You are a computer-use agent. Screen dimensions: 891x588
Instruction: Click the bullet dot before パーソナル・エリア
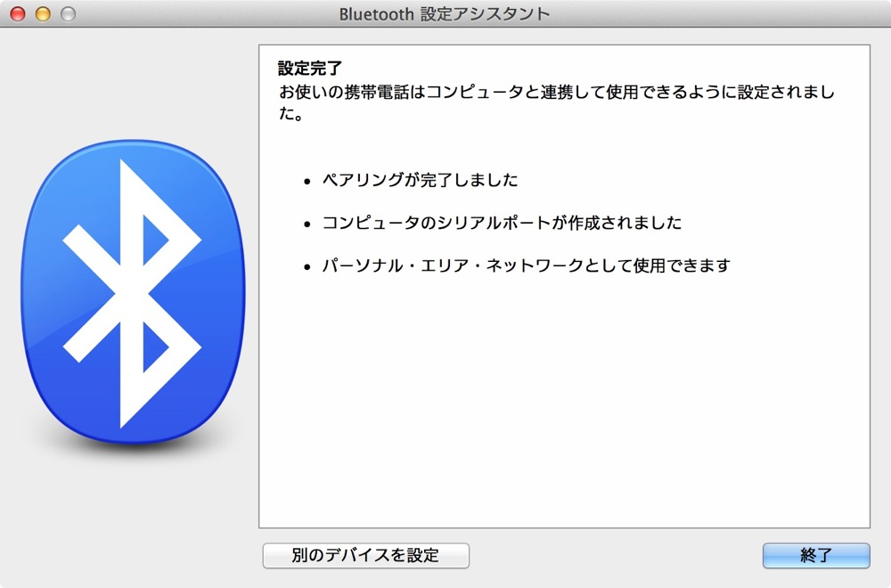coord(307,267)
